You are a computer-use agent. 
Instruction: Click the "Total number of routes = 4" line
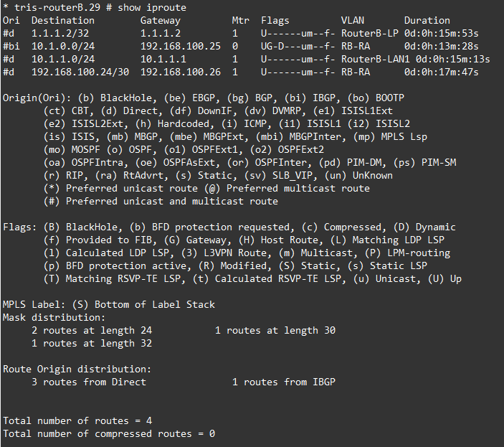click(x=77, y=421)
